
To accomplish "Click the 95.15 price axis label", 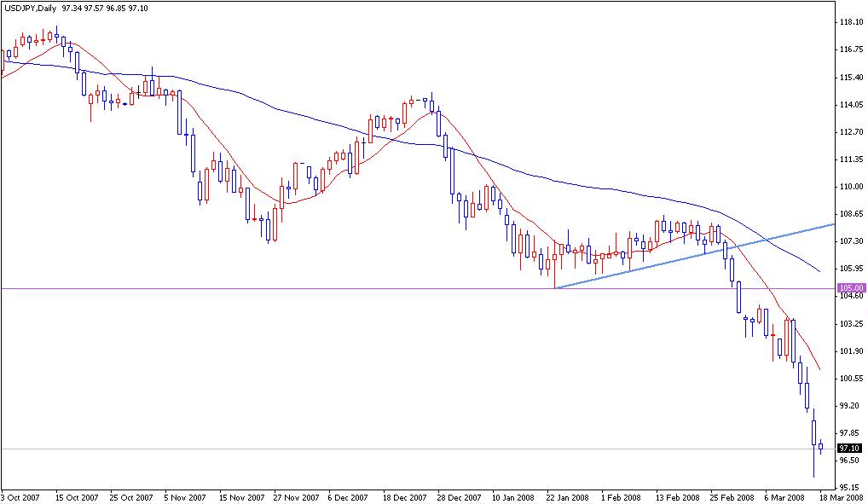I will point(850,488).
